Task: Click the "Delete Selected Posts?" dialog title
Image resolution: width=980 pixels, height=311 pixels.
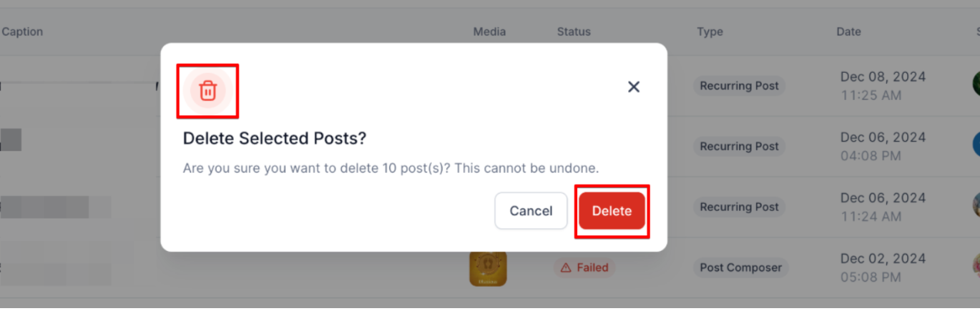Action: (x=275, y=139)
